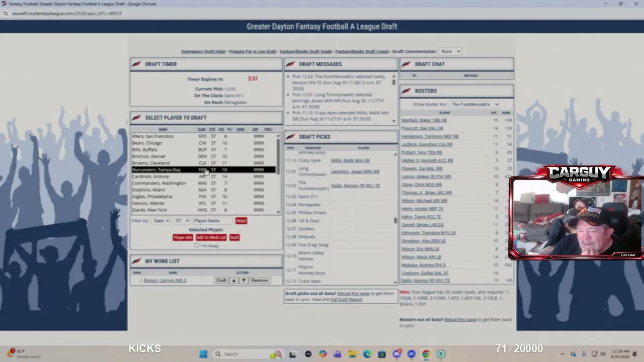Click the Add To Work List button
644x362 pixels.
point(211,237)
